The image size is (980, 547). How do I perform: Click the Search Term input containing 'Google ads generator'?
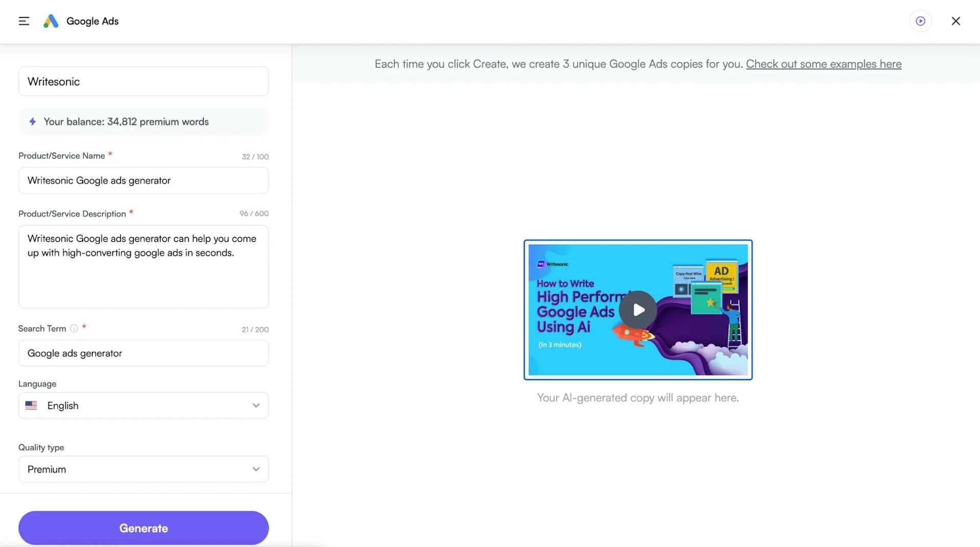[x=143, y=353]
